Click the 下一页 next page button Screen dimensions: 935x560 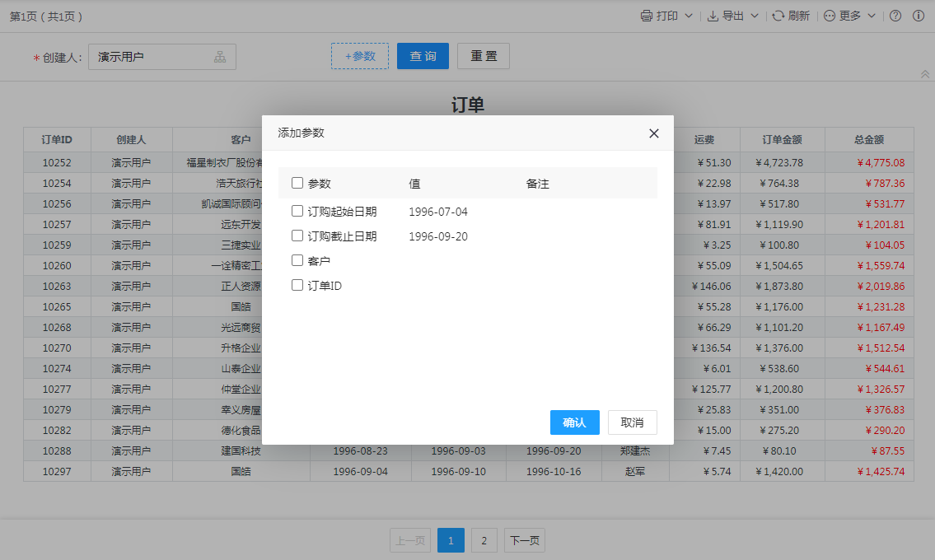pos(524,541)
